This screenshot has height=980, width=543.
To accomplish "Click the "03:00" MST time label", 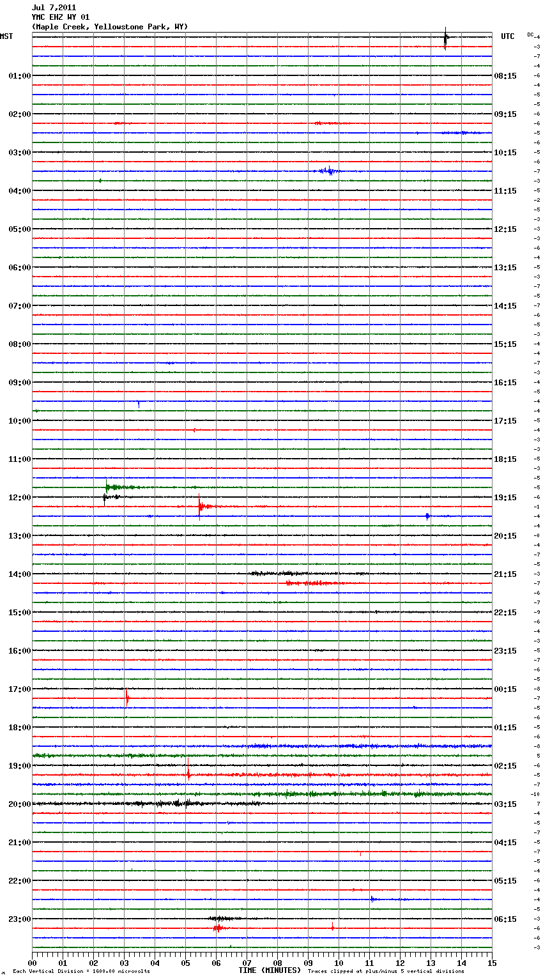I will (x=20, y=152).
